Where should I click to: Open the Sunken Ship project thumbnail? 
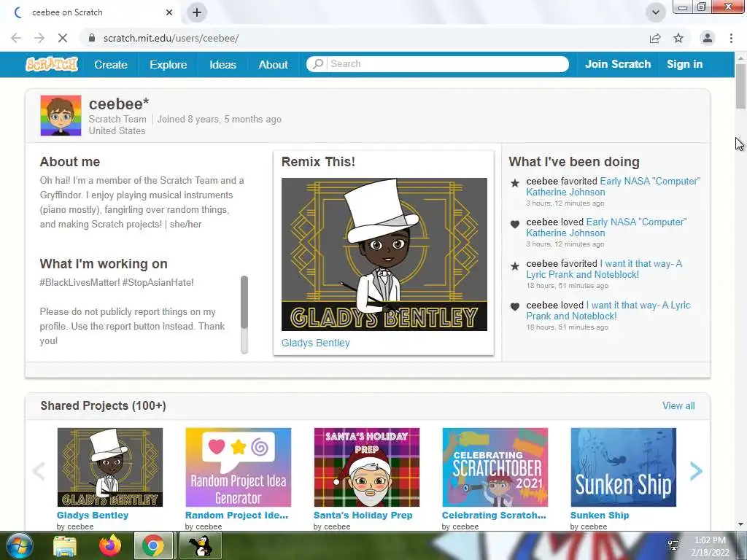(623, 467)
